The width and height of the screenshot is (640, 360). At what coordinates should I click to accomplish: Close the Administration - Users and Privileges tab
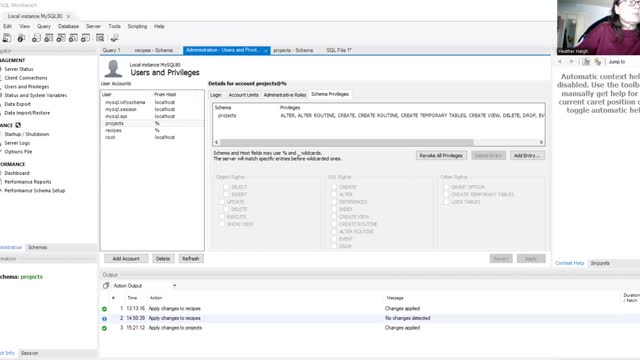266,51
